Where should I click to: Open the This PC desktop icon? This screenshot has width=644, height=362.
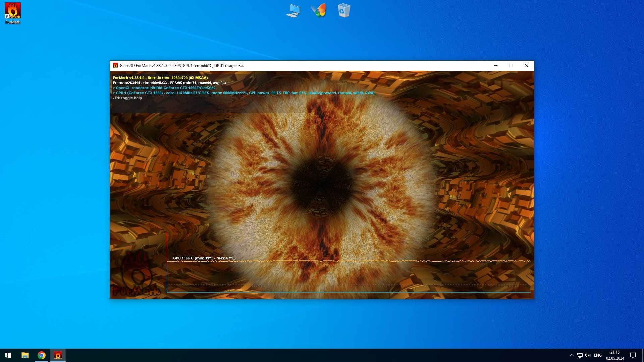point(293,10)
